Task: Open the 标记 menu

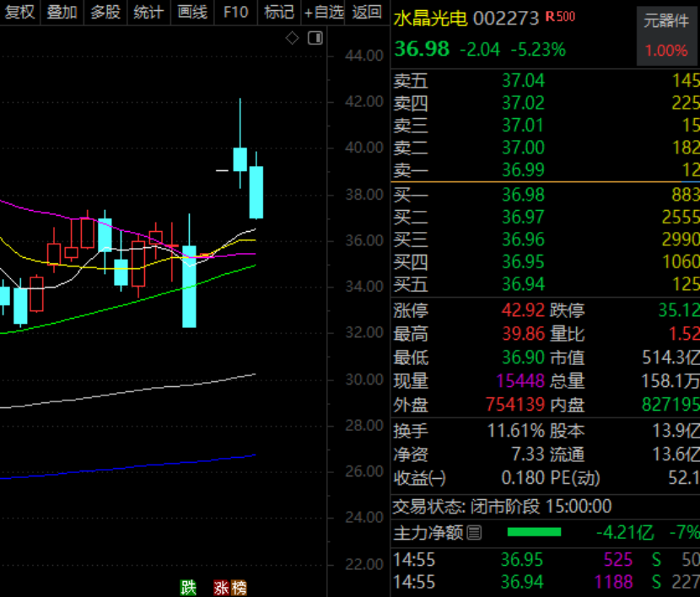Action: (x=278, y=12)
